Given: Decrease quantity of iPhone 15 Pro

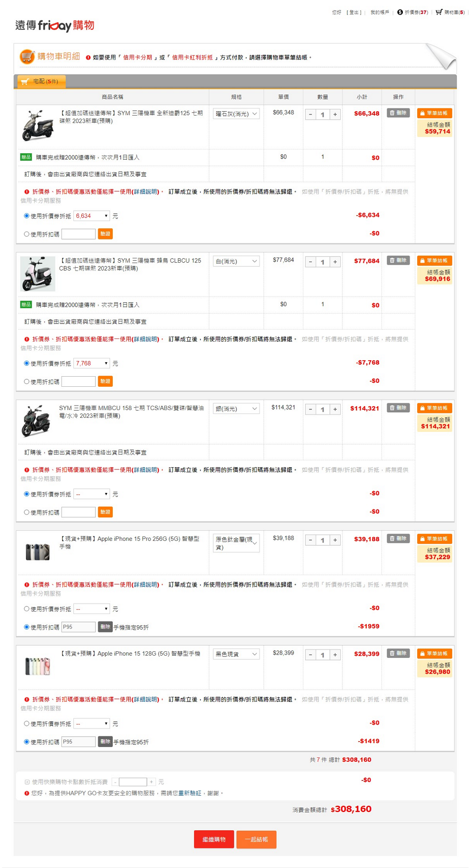Looking at the screenshot, I should [x=310, y=540].
